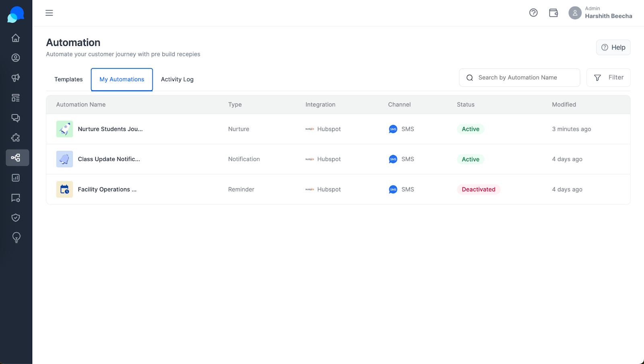Click the Deactivated status badge
This screenshot has width=644, height=364.
(479, 189)
